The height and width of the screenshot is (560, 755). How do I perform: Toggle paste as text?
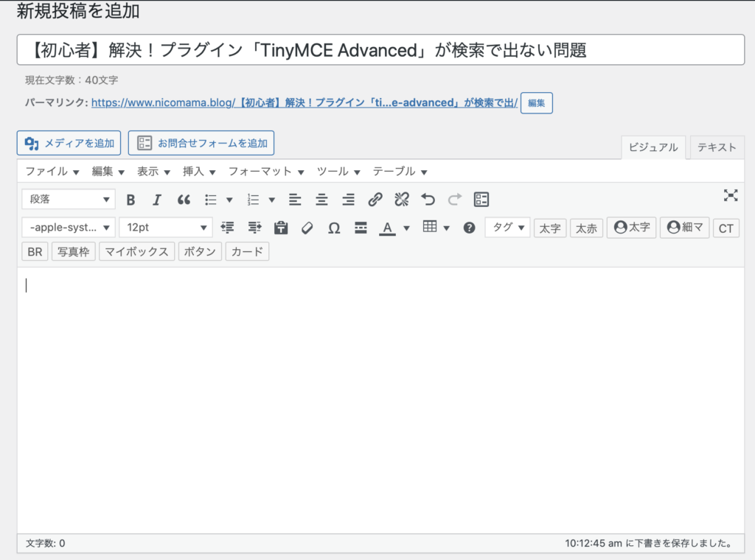point(281,228)
